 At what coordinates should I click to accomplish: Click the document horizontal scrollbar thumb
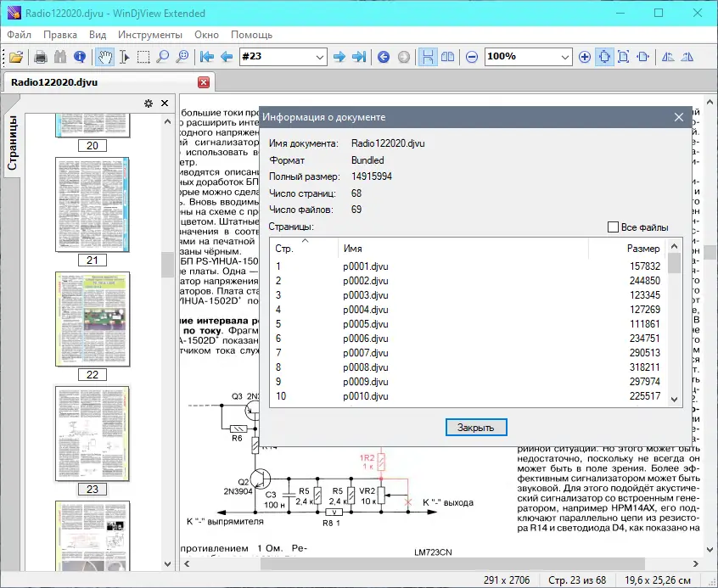pyautogui.click(x=452, y=563)
